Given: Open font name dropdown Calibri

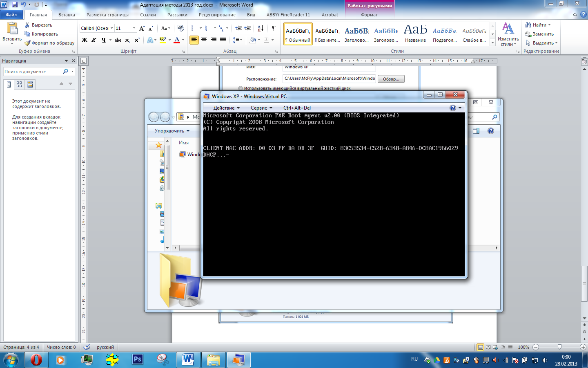Looking at the screenshot, I should coord(111,28).
